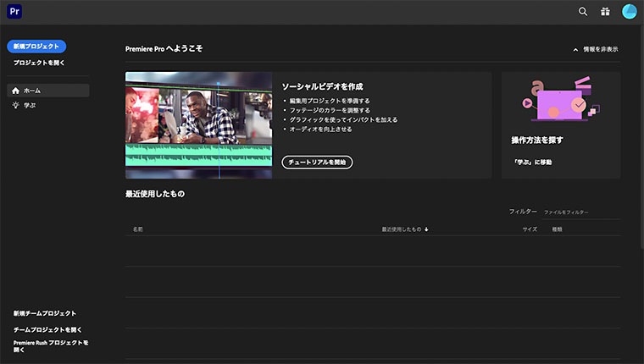This screenshot has width=644, height=364.
Task: Sort by the 名前 column header
Action: pos(137,229)
